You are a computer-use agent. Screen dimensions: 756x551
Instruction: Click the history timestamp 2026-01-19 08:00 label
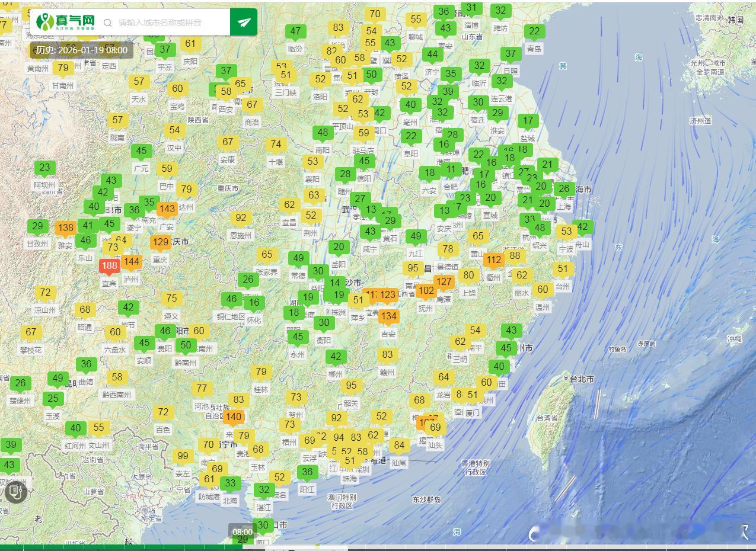coord(81,50)
